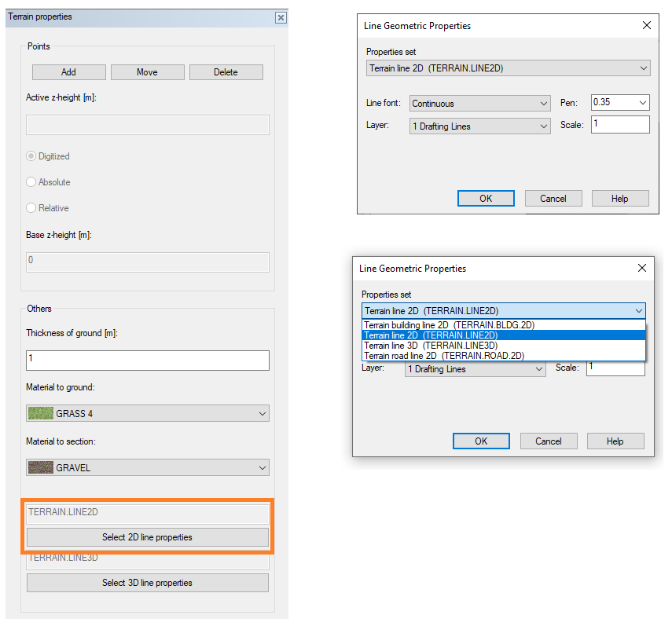The width and height of the screenshot is (672, 626).
Task: Select the Relative radio option
Action: click(32, 208)
